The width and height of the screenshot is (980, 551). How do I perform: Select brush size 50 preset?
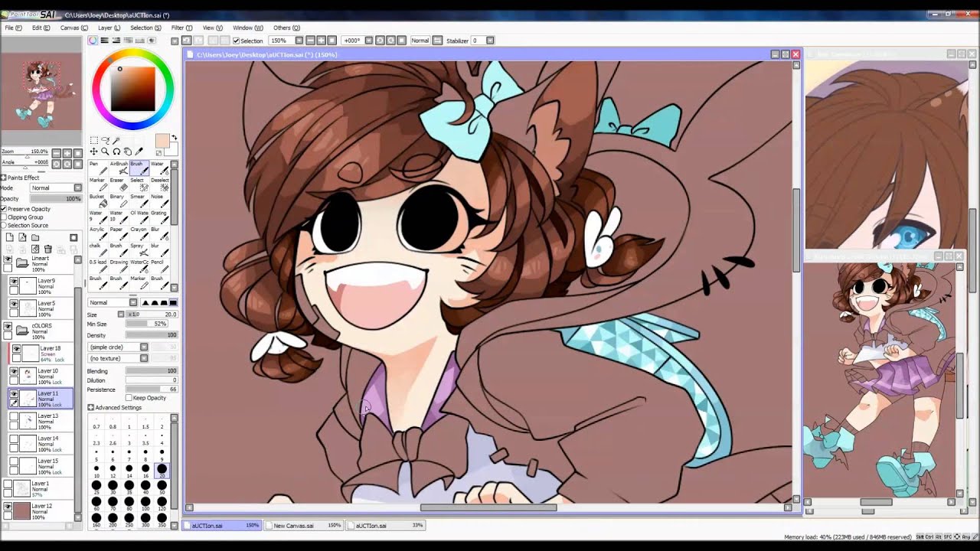click(162, 487)
